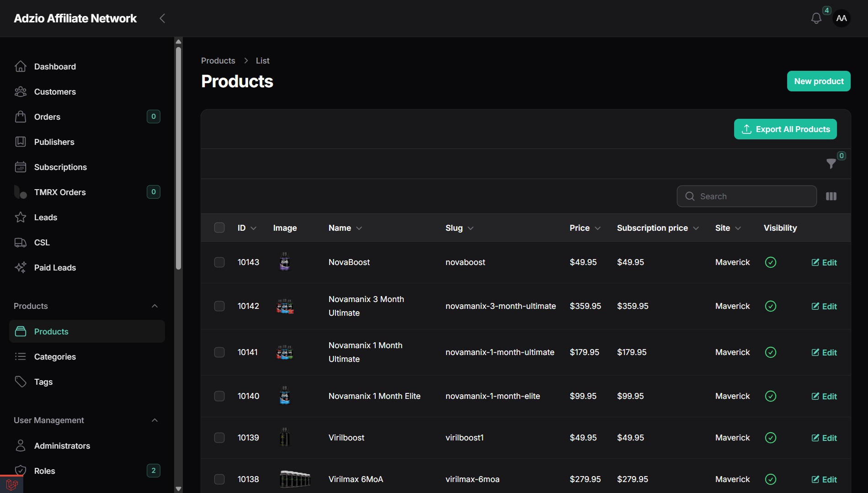Open Dashboard from the home icon

pyautogui.click(x=21, y=67)
